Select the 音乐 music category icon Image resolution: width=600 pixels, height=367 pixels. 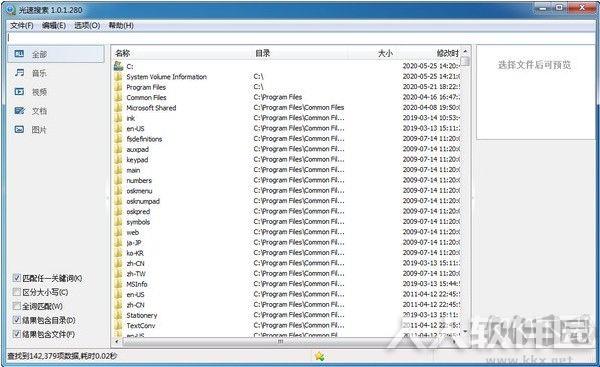pyautogui.click(x=20, y=73)
